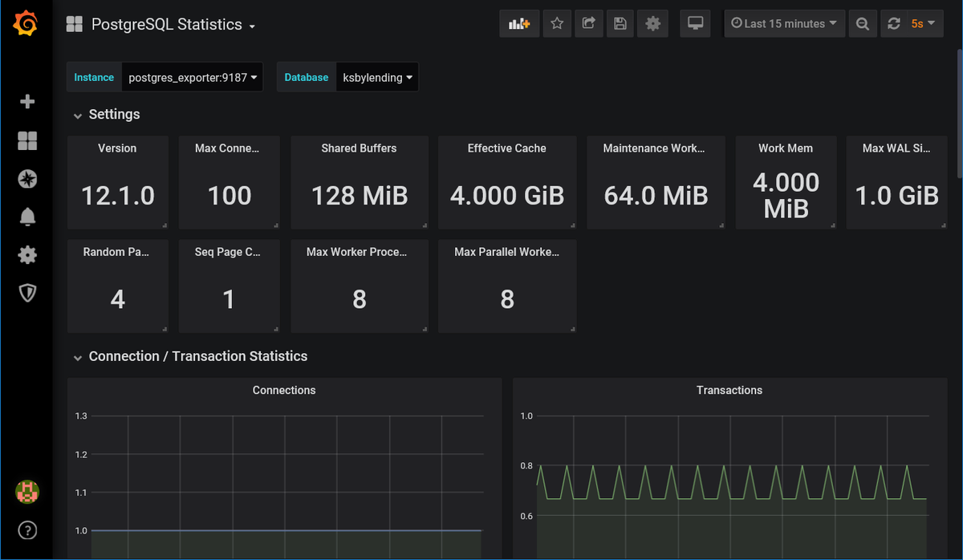Share the dashboard via share icon
Viewport: 963px width, 560px height.
588,24
